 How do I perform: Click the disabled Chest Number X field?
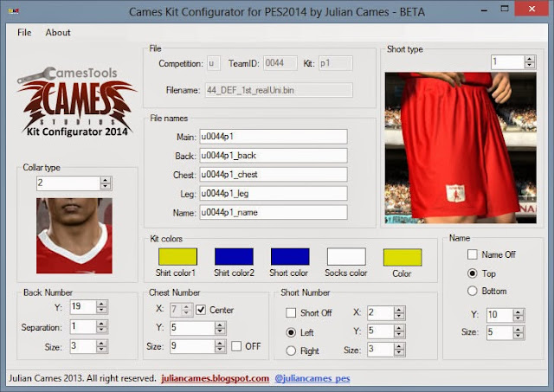point(177,310)
